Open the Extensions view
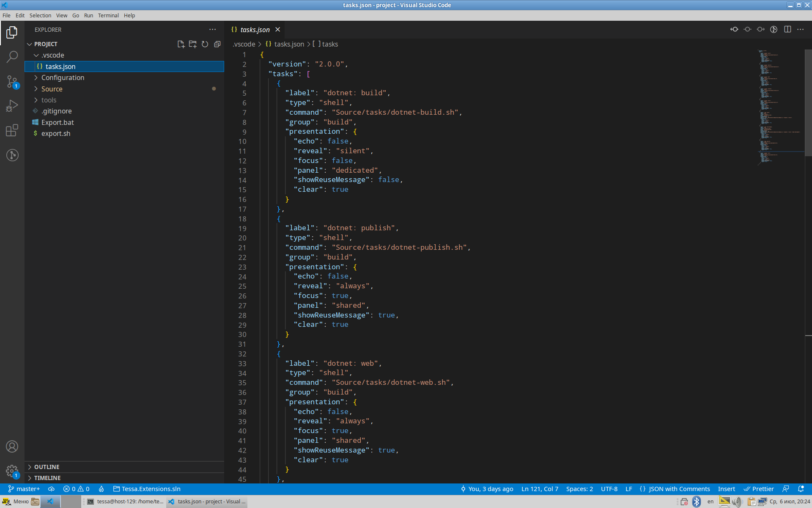The height and width of the screenshot is (508, 812). pos(12,130)
